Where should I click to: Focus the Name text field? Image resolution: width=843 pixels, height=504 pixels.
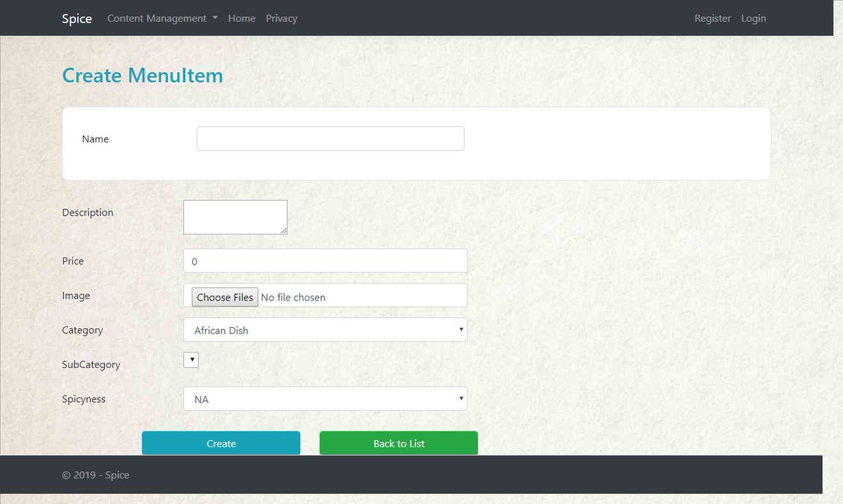pyautogui.click(x=330, y=138)
